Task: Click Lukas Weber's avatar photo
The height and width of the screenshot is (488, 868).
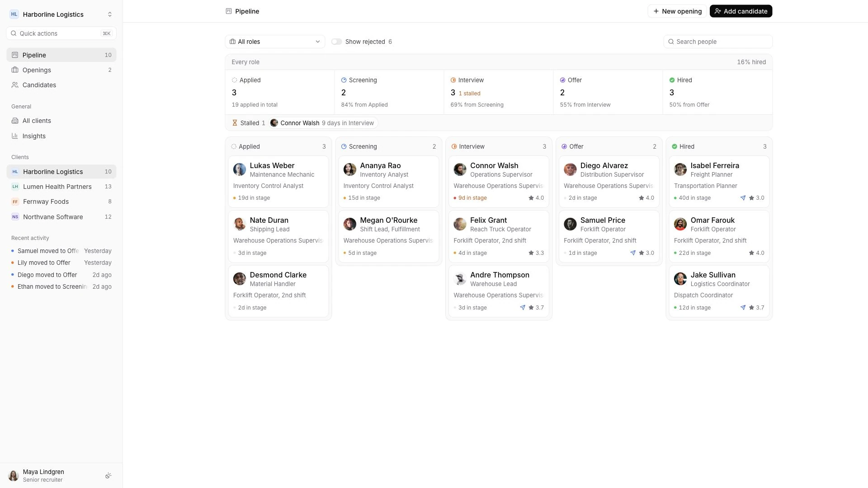Action: click(240, 169)
